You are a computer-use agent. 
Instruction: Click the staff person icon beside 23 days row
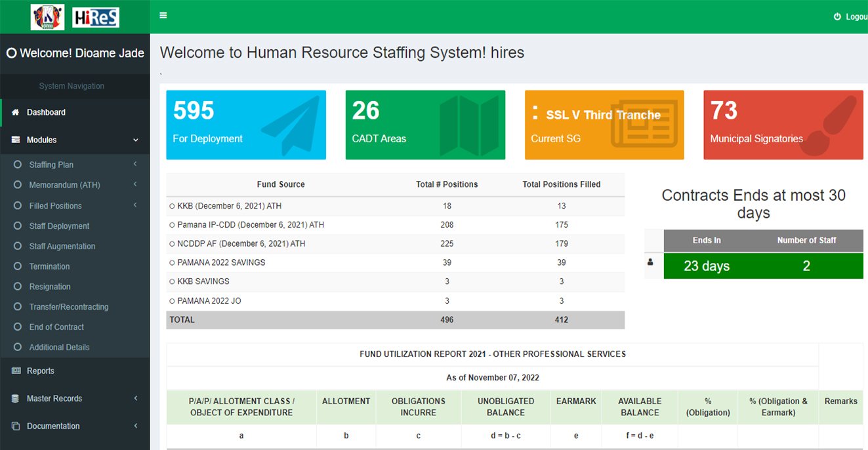(650, 262)
